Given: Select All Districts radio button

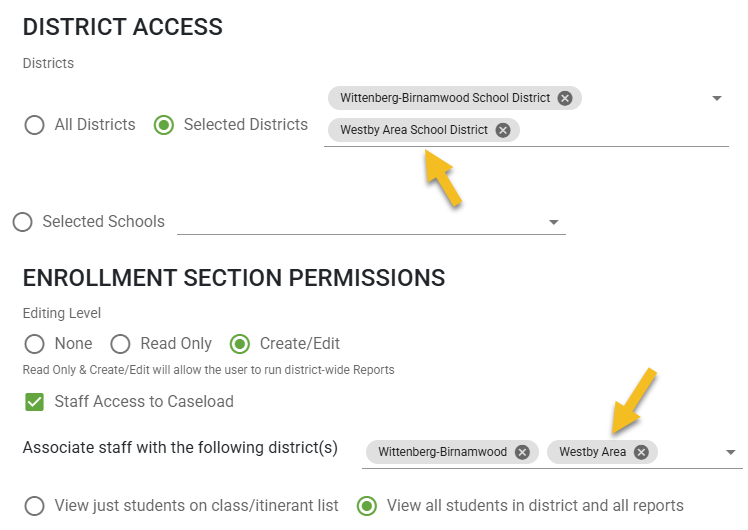Looking at the screenshot, I should (x=35, y=125).
